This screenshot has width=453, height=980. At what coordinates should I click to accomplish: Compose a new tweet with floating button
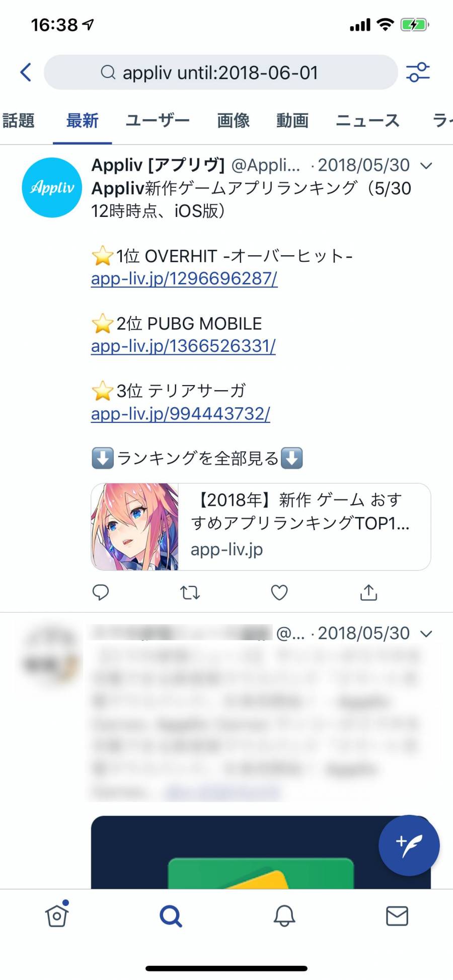409,845
